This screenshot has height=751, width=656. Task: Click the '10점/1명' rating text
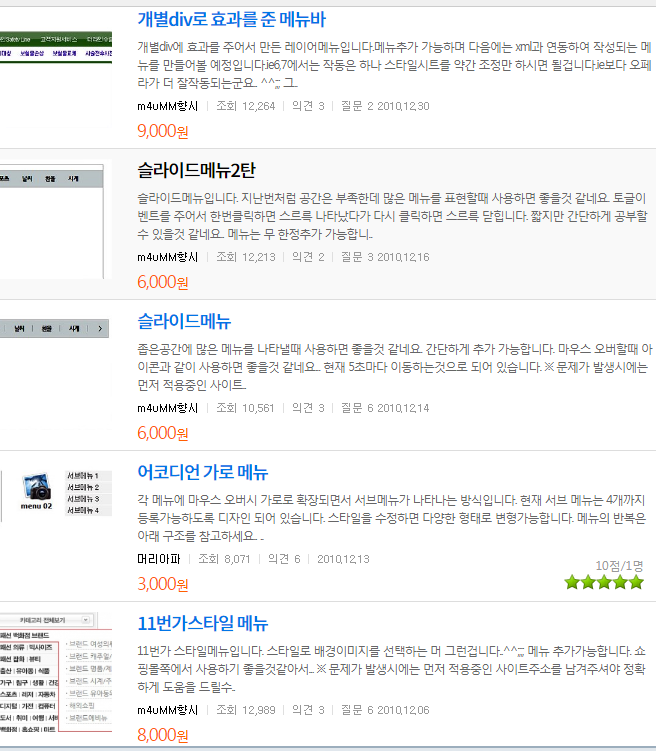point(619,566)
